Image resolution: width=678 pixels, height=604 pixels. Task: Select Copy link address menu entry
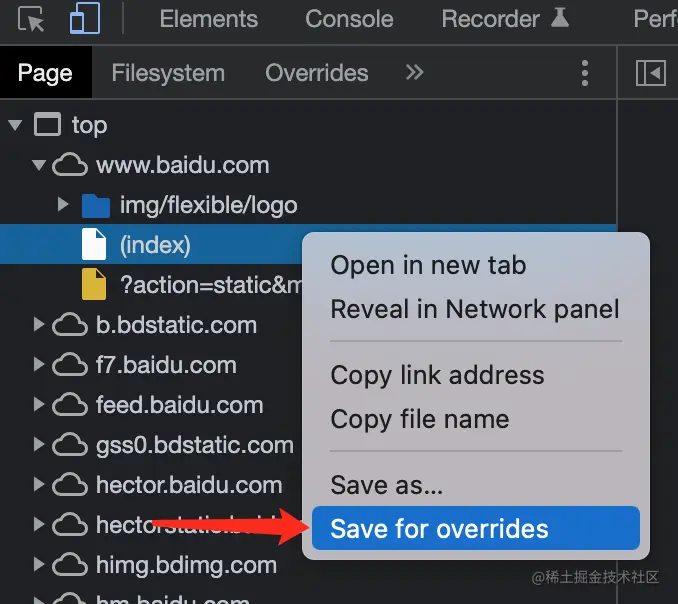tap(437, 375)
